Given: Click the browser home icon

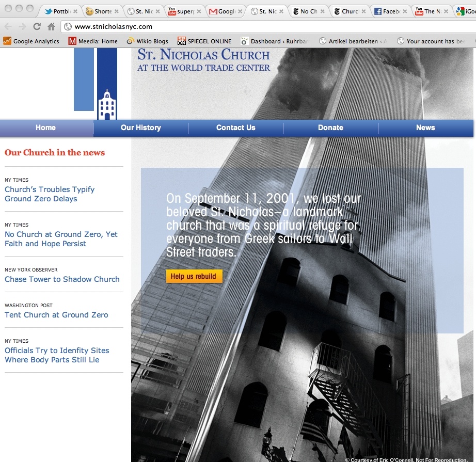Looking at the screenshot, I should coord(51,27).
